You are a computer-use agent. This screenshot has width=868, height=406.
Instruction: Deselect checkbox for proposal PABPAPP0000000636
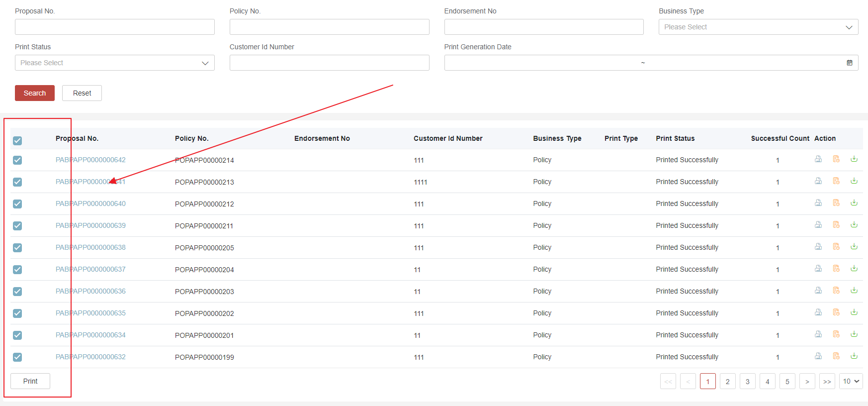pos(17,292)
